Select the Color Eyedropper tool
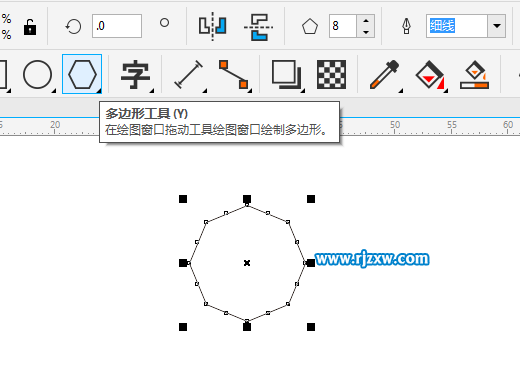The width and height of the screenshot is (520, 378). pos(384,74)
